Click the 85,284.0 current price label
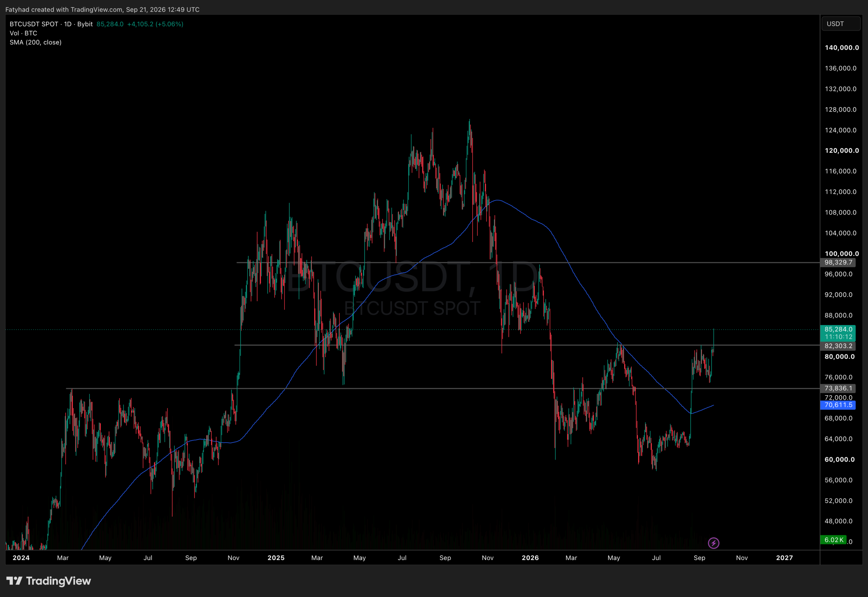This screenshot has height=597, width=868. tap(838, 329)
